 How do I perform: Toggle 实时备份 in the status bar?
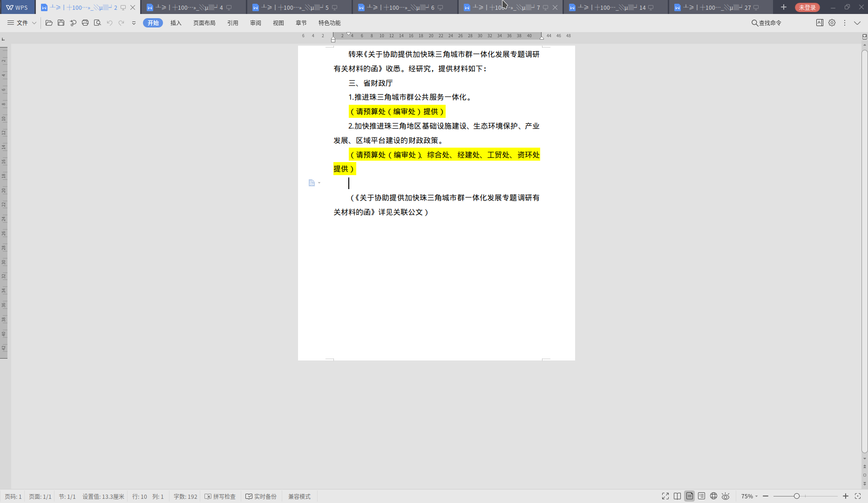[x=261, y=496]
